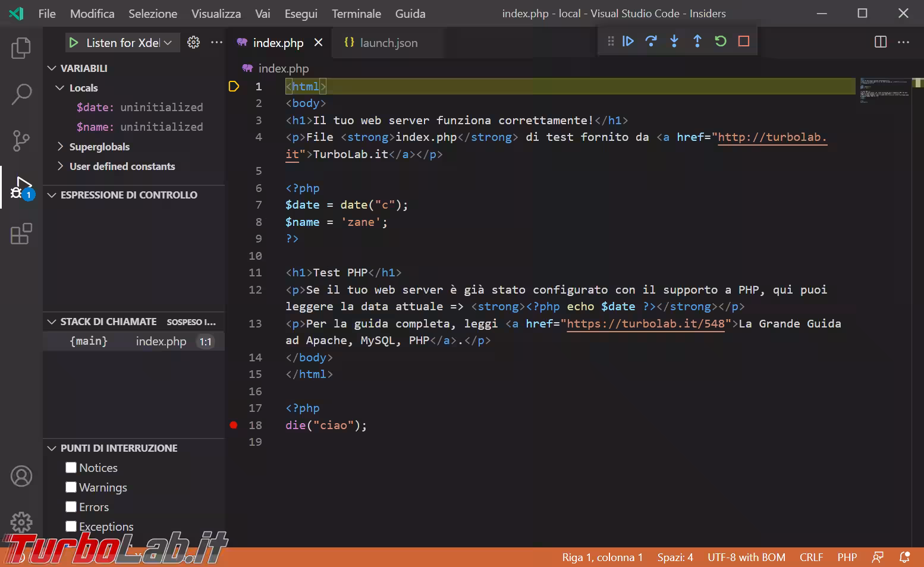Switch to the launch.json tab
Screen dimensions: 924x567
click(x=388, y=43)
